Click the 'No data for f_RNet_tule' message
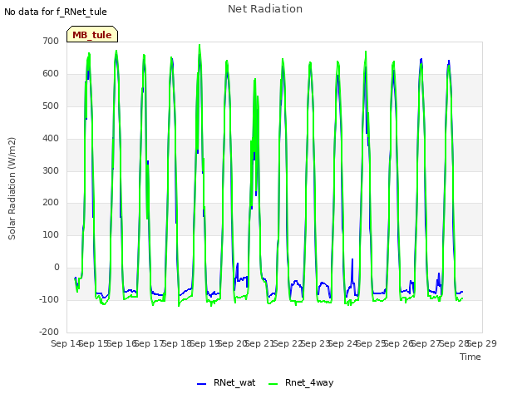Viewport: 532px width, 399px height. click(56, 12)
